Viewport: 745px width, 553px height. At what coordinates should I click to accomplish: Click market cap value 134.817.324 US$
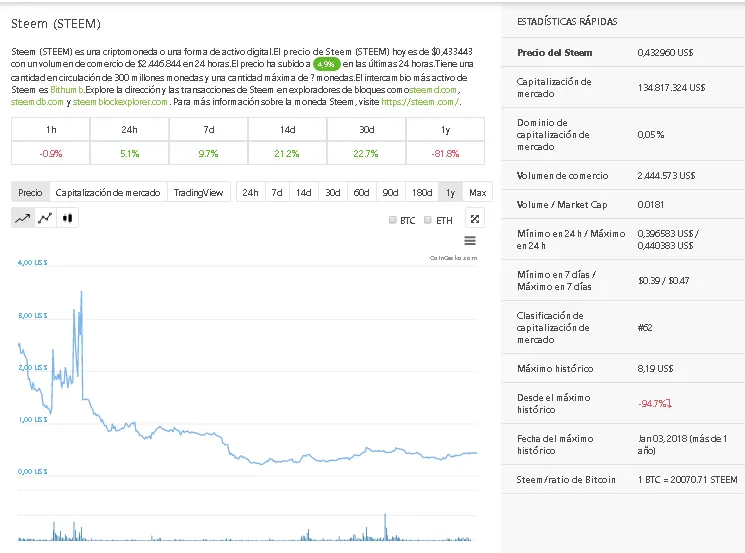point(671,87)
